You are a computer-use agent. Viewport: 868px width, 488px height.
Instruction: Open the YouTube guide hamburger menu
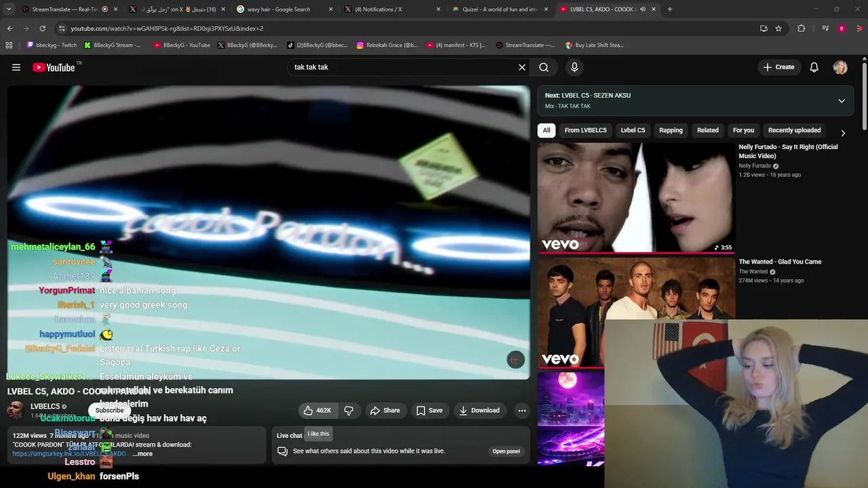click(16, 67)
